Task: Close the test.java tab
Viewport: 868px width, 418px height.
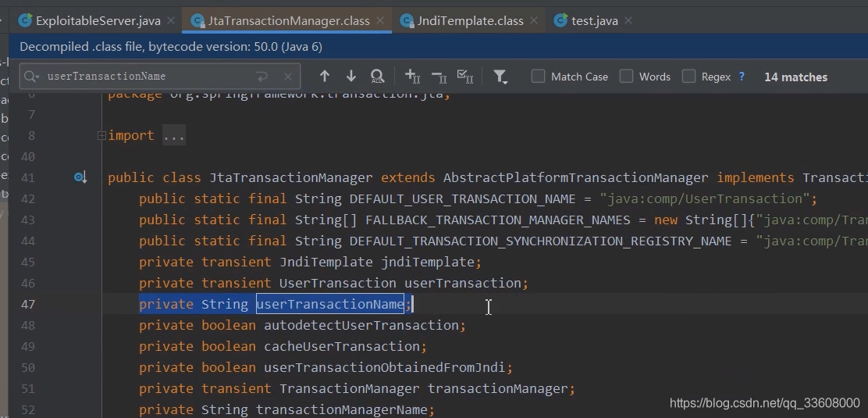Action: click(x=628, y=20)
